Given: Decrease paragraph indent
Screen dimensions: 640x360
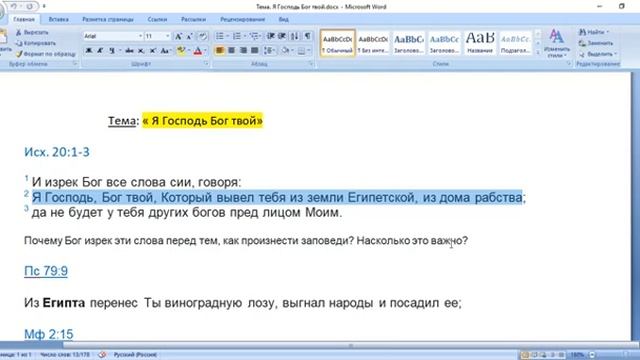Looking at the screenshot, I should click(x=271, y=36).
